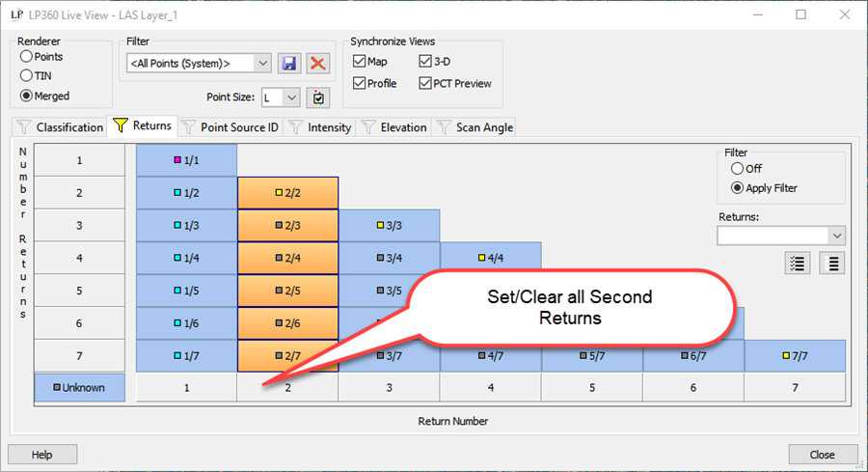Click the point display options icon beside Point Size
The height and width of the screenshot is (472, 868).
tap(318, 98)
